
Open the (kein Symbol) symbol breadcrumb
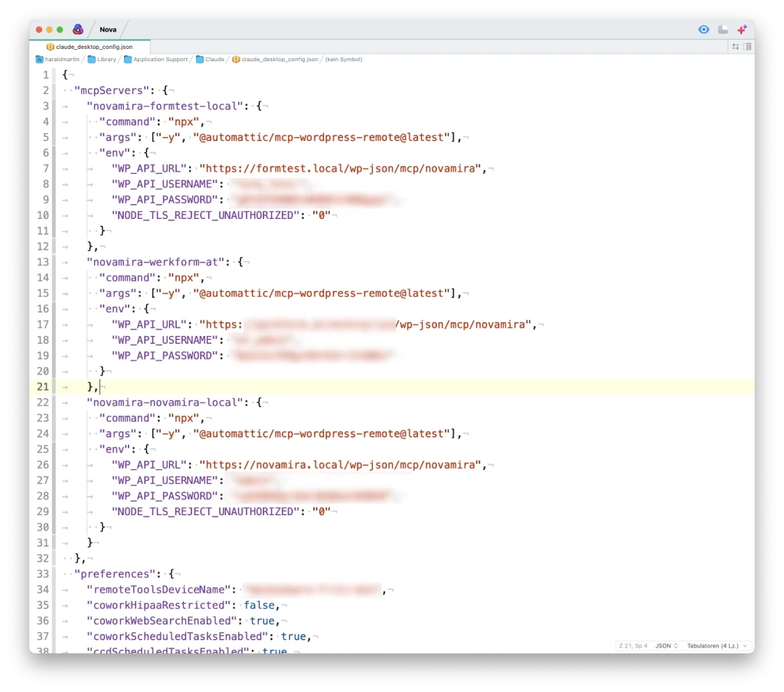344,59
